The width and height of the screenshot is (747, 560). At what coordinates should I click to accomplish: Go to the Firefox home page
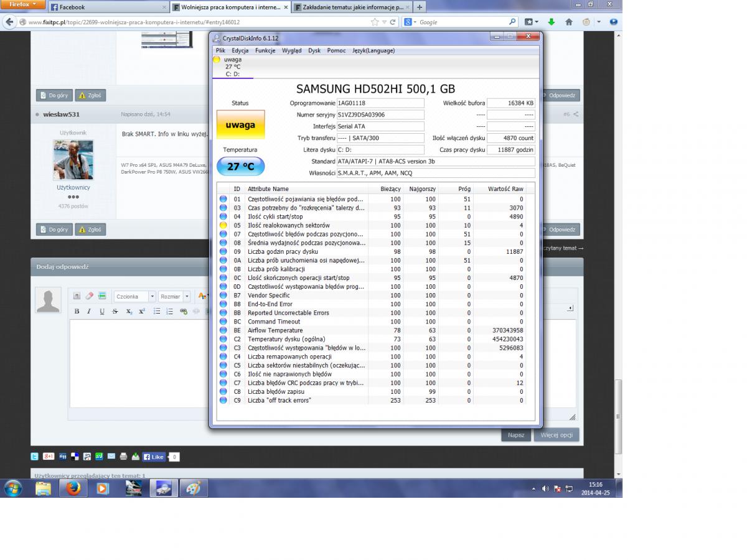[x=569, y=22]
